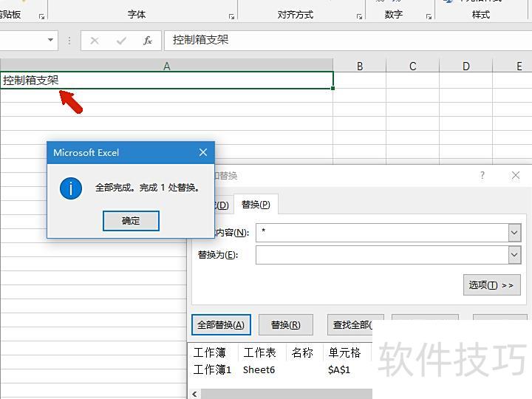This screenshot has height=399, width=532.
Task: Click the formula bar cancel X icon
Action: point(95,41)
